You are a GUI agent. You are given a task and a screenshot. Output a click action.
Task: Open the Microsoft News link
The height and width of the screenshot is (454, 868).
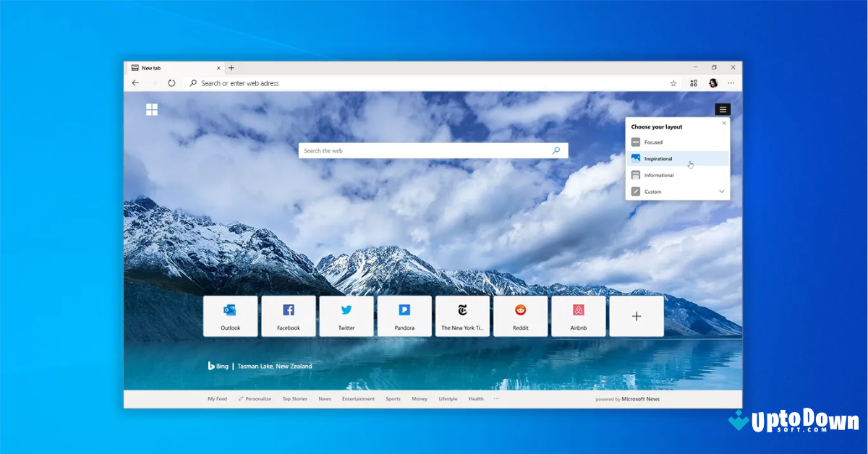(x=641, y=398)
